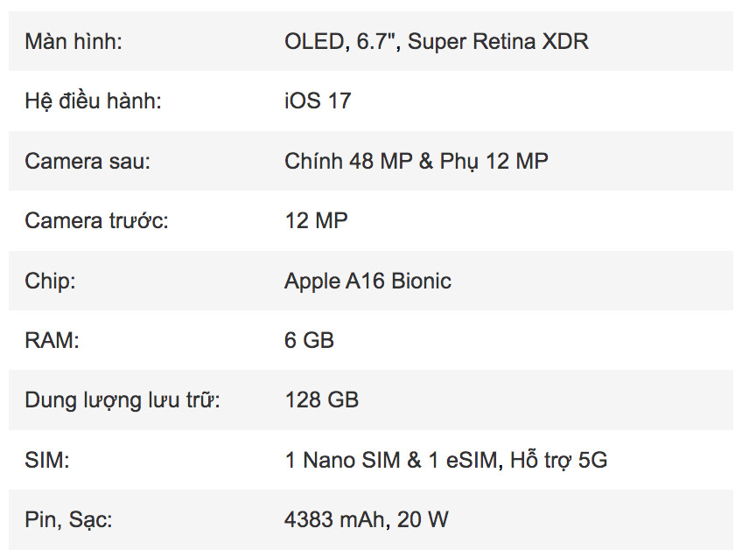Click the SIM label
756x556 pixels.
click(46, 460)
